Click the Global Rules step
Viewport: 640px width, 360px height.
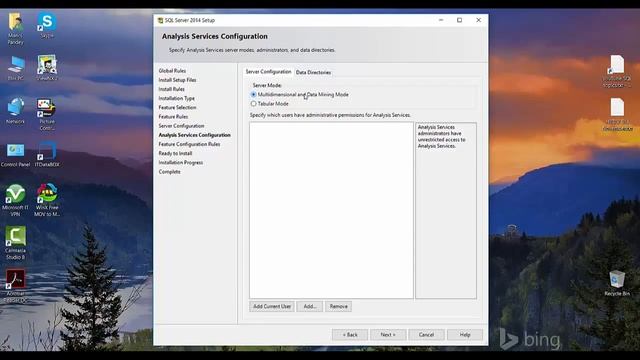[172, 71]
